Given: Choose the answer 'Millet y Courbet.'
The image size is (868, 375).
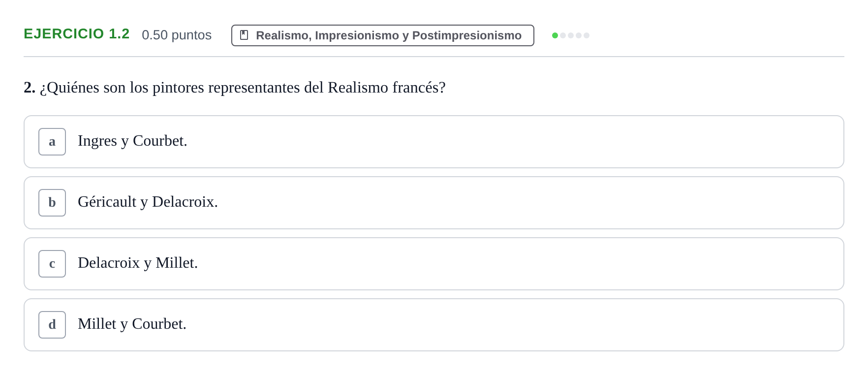Looking at the screenshot, I should click(x=132, y=324).
